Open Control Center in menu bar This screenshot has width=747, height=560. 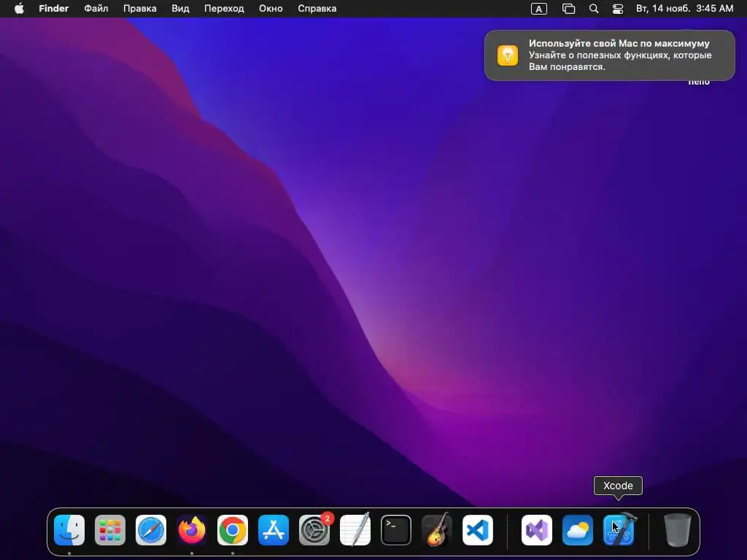618,9
